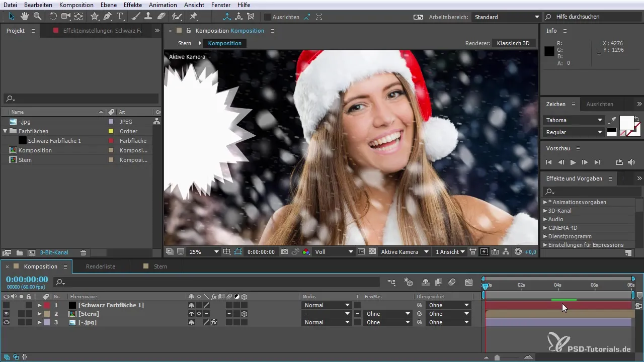Select the Eraser tool

pyautogui.click(x=161, y=16)
